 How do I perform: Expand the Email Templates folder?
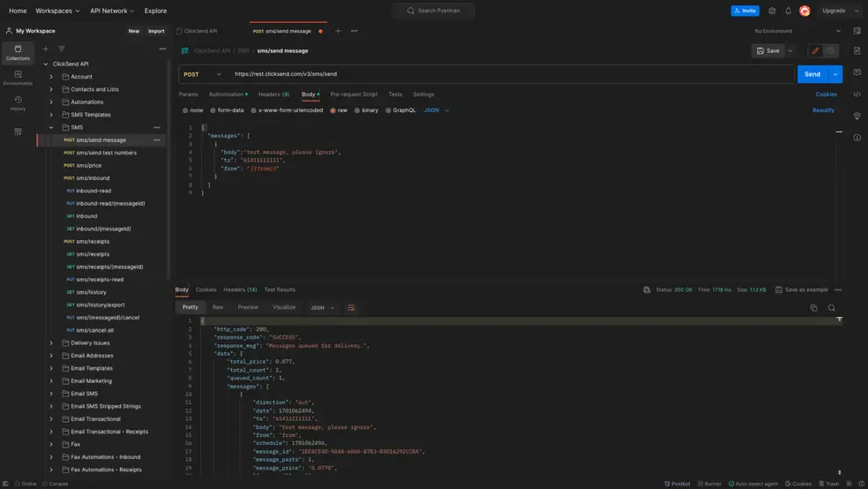[x=51, y=368]
